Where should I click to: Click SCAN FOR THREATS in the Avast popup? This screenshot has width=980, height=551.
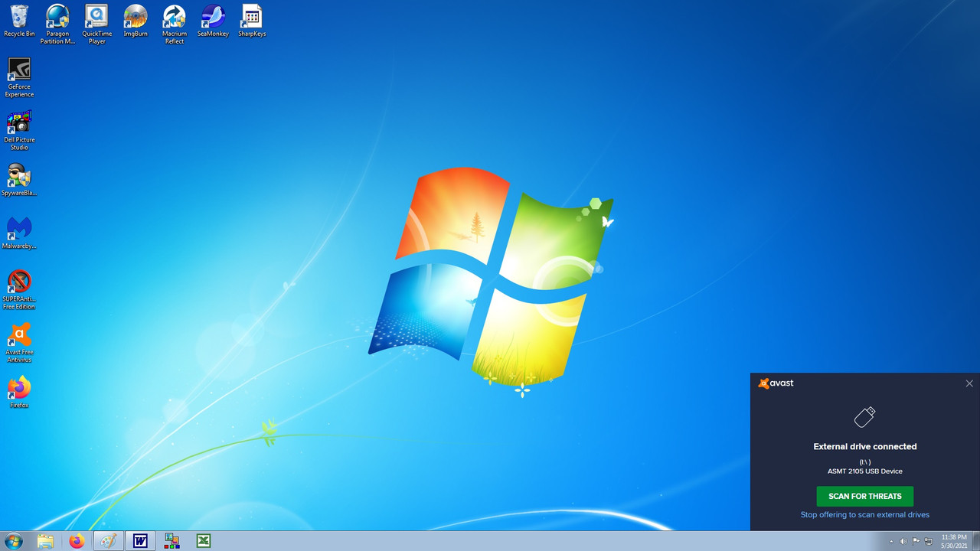[864, 496]
